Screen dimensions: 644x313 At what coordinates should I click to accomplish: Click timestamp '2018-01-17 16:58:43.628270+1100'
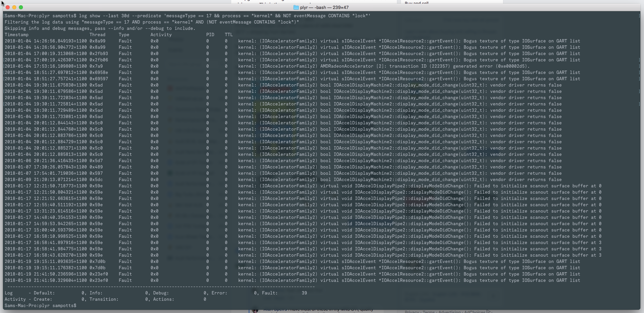pyautogui.click(x=46, y=255)
